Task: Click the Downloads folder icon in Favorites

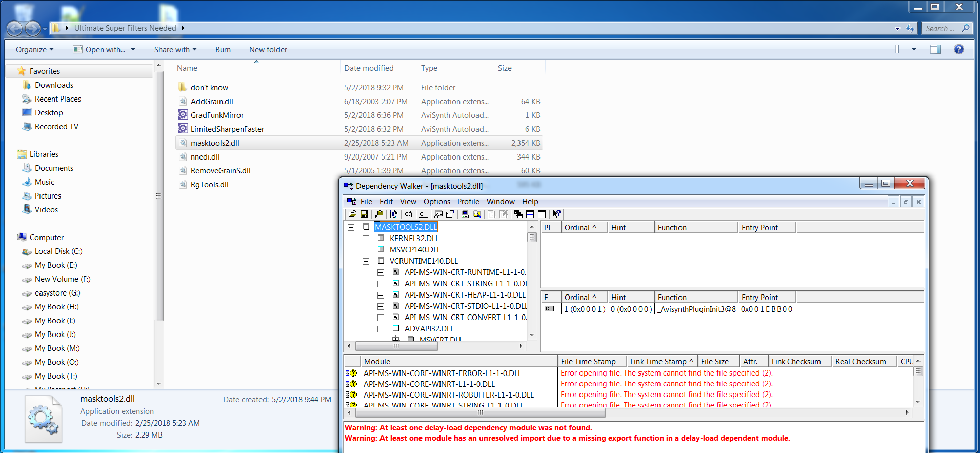Action: (x=27, y=85)
